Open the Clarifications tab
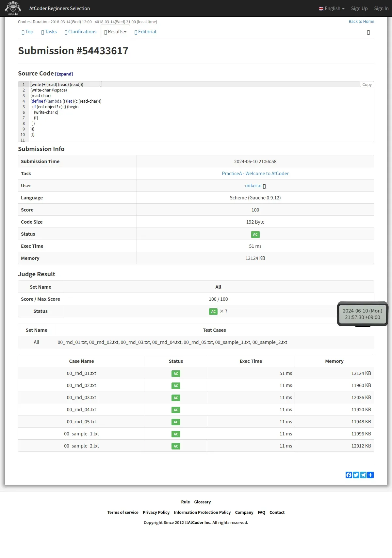The height and width of the screenshot is (558, 392). 80,32
